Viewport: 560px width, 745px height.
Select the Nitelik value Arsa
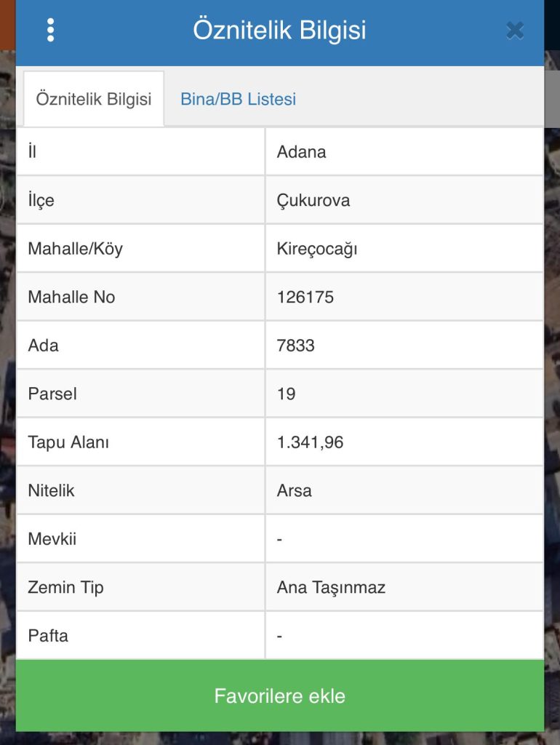(295, 490)
